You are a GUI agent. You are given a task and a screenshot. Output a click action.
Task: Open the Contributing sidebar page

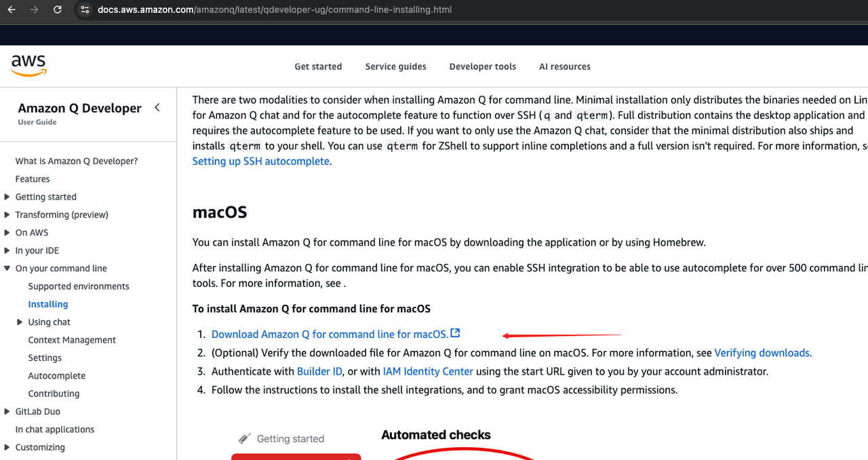tap(54, 394)
